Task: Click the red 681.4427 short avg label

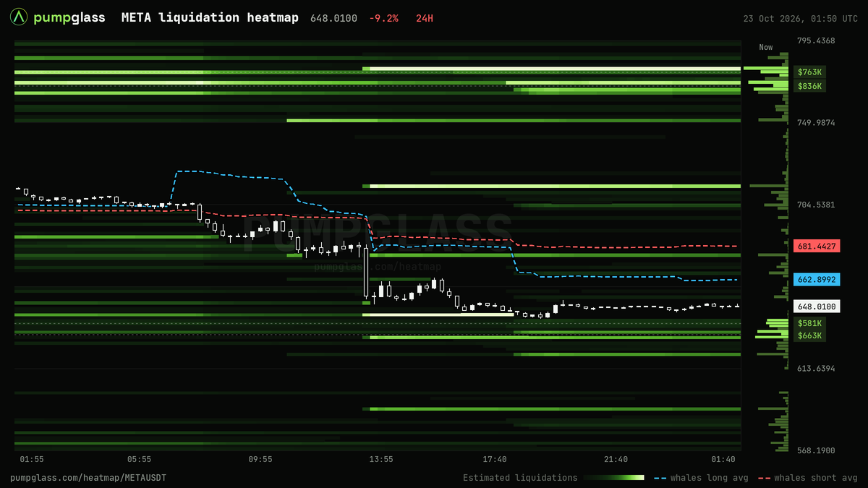Action: click(x=817, y=246)
